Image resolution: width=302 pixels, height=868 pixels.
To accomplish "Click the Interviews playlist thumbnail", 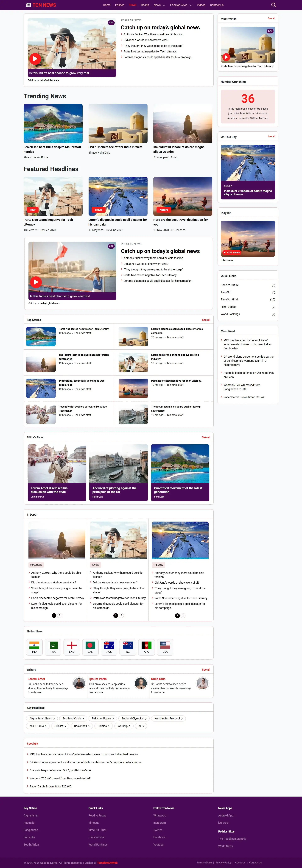I will 248,239.
